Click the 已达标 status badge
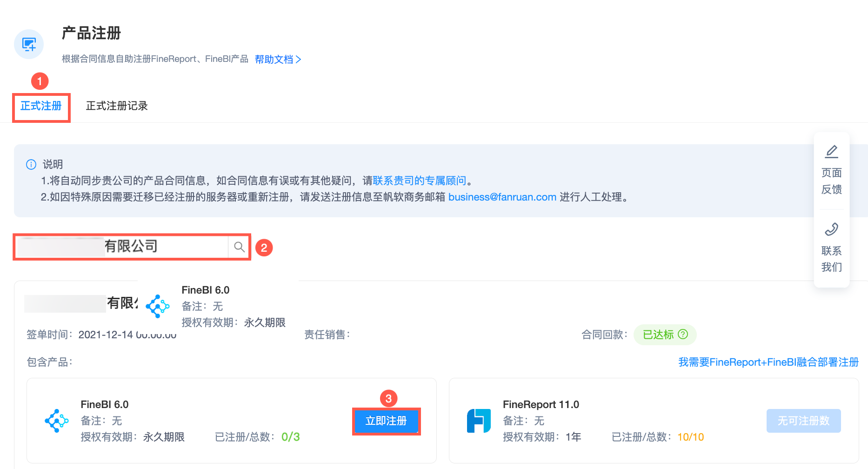The height and width of the screenshot is (469, 868). click(665, 335)
